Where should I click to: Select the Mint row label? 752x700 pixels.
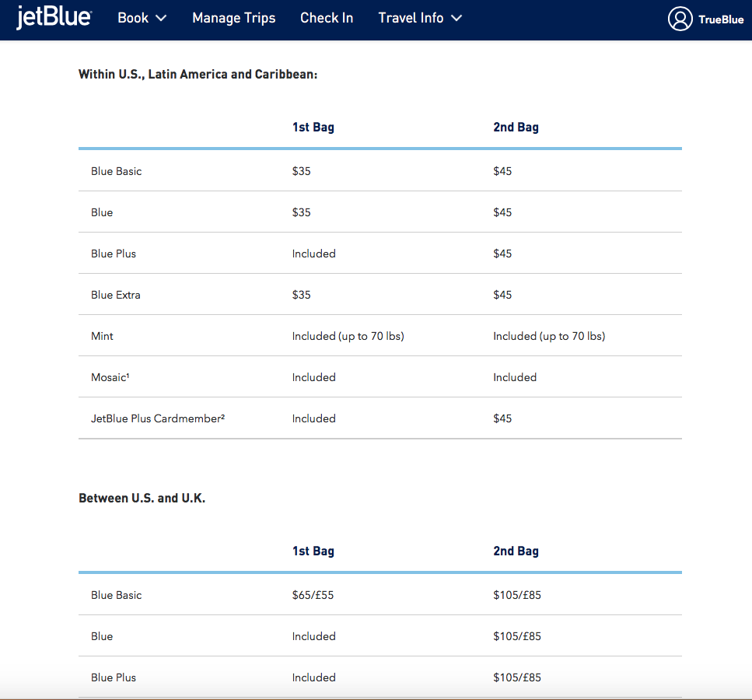point(102,336)
